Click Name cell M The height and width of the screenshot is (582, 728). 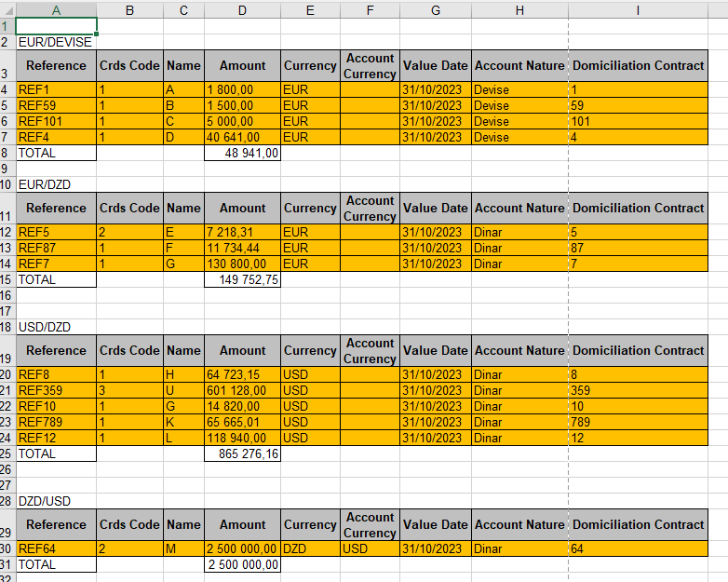pos(183,548)
